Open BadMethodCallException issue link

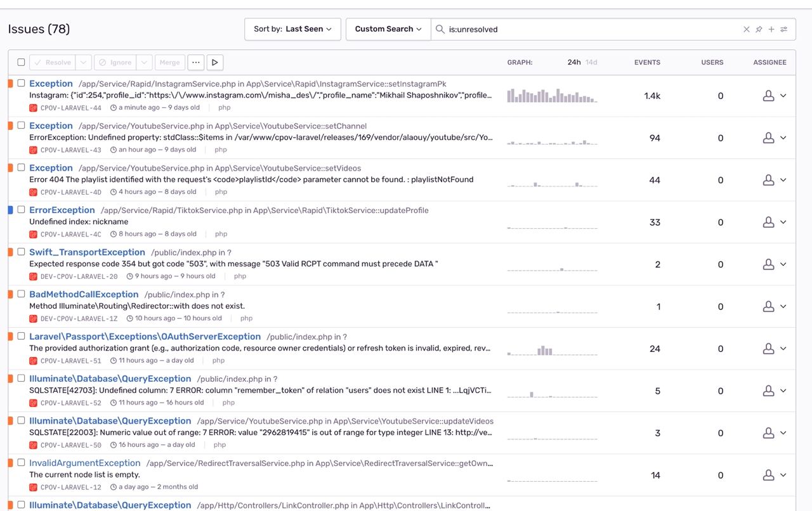(84, 294)
